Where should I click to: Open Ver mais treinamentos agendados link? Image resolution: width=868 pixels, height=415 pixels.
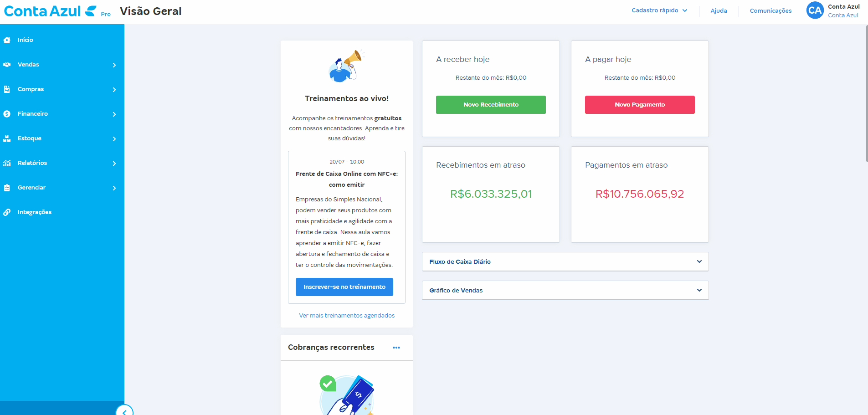347,316
